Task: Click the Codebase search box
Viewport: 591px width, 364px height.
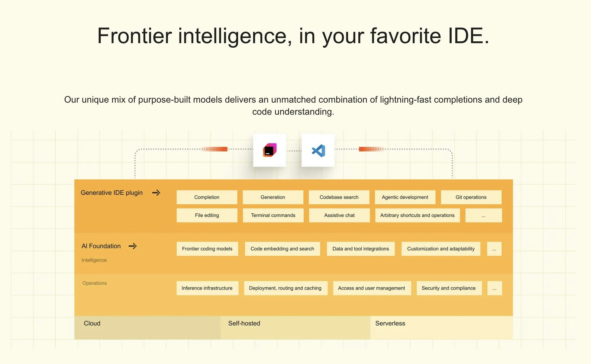Action: (x=339, y=197)
